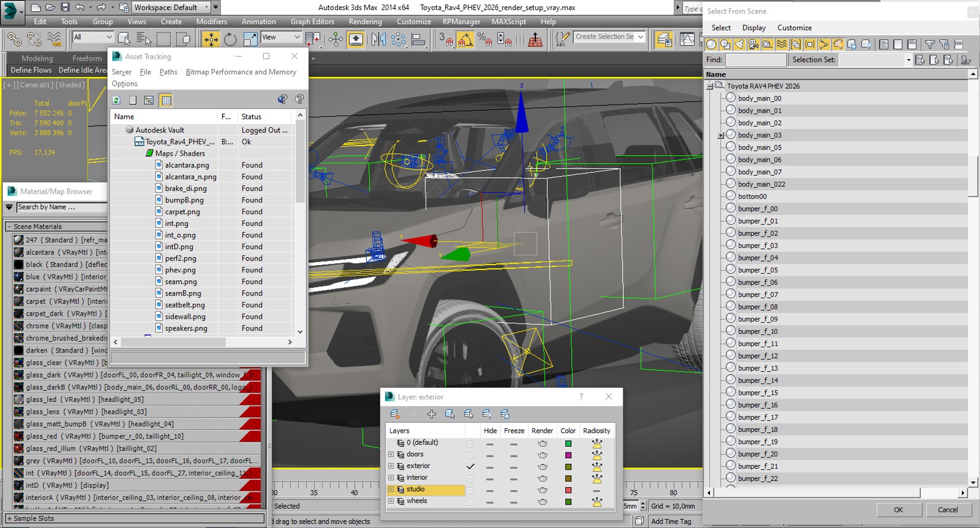Screen dimensions: 980x528
Task: Expand the doors layer
Action: [x=391, y=454]
